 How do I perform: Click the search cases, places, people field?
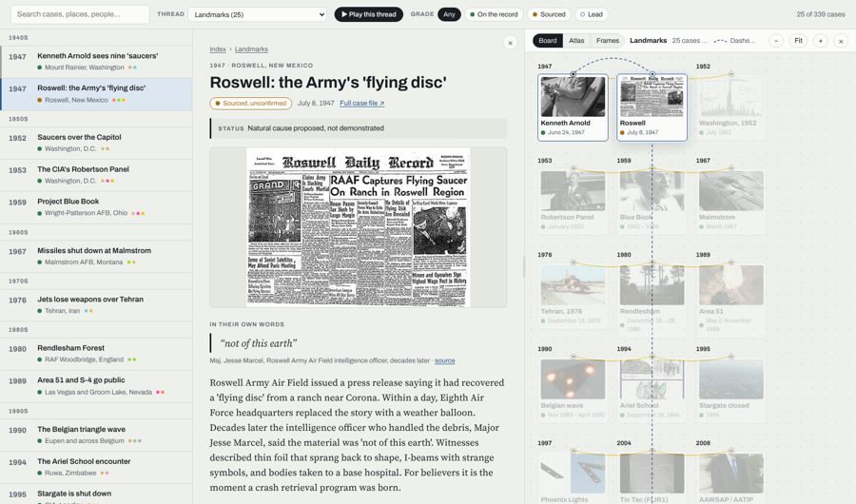coord(80,14)
